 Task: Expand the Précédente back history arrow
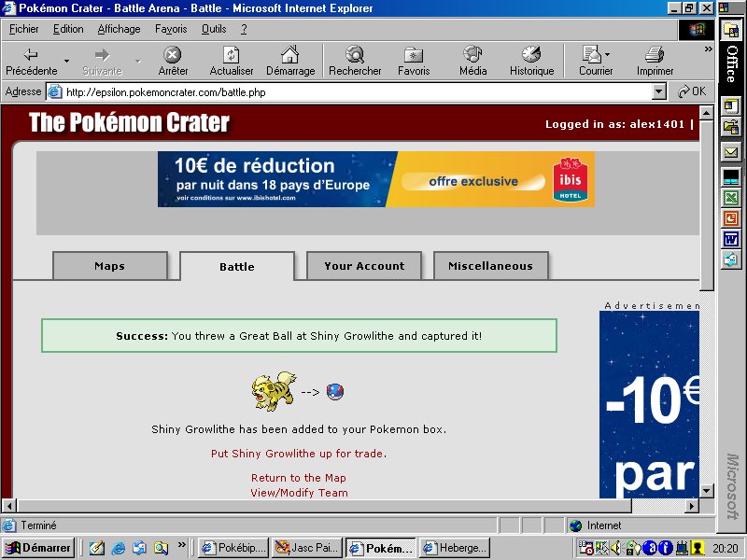pos(66,62)
